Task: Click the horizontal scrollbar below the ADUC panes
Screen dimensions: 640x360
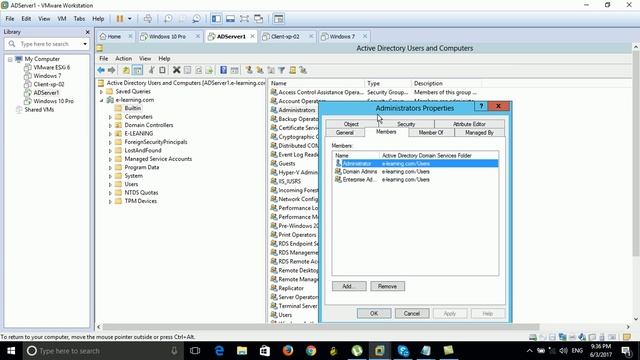Action: (x=320, y=327)
